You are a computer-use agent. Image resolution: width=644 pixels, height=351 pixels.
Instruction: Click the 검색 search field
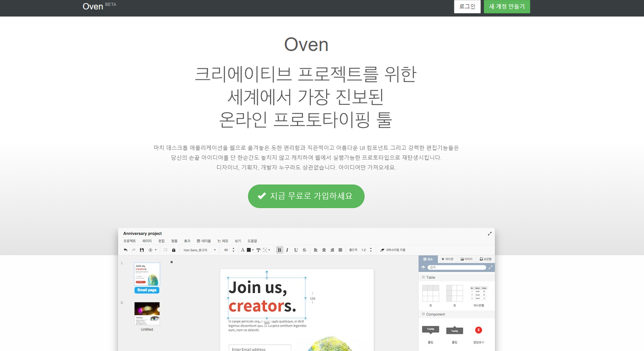[x=457, y=267]
